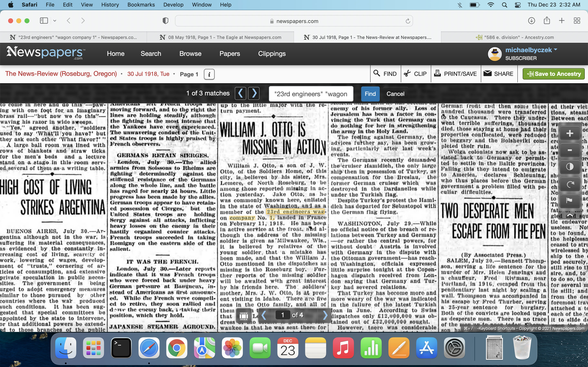
Task: Advance to next newspaper page arrow
Action: point(325,315)
